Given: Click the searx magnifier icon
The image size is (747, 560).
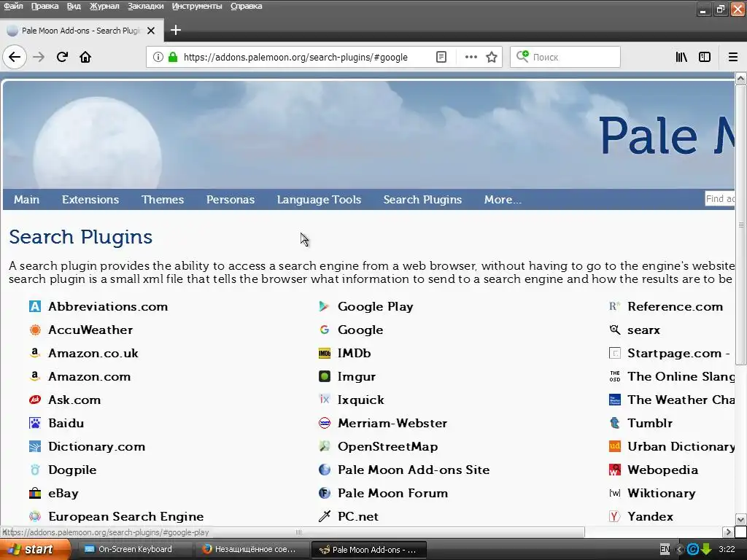Looking at the screenshot, I should click(614, 330).
